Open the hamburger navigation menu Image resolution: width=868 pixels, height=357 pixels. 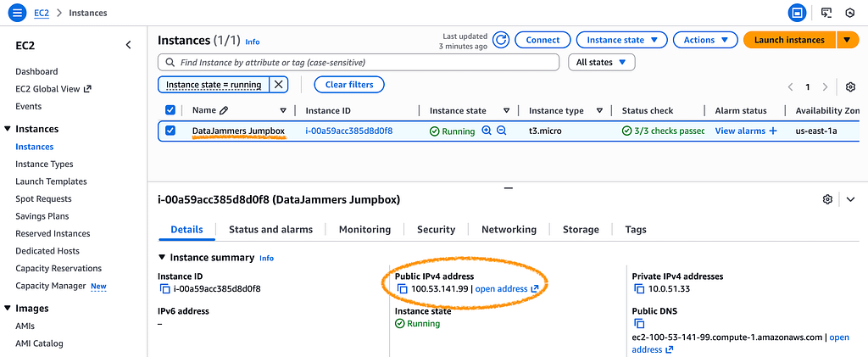18,13
